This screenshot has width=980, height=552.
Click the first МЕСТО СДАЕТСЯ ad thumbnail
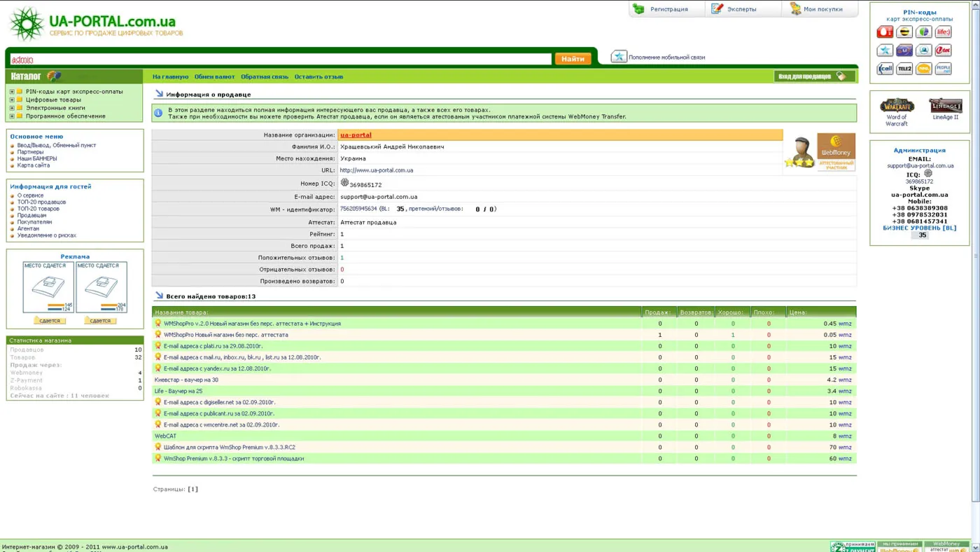pos(48,287)
